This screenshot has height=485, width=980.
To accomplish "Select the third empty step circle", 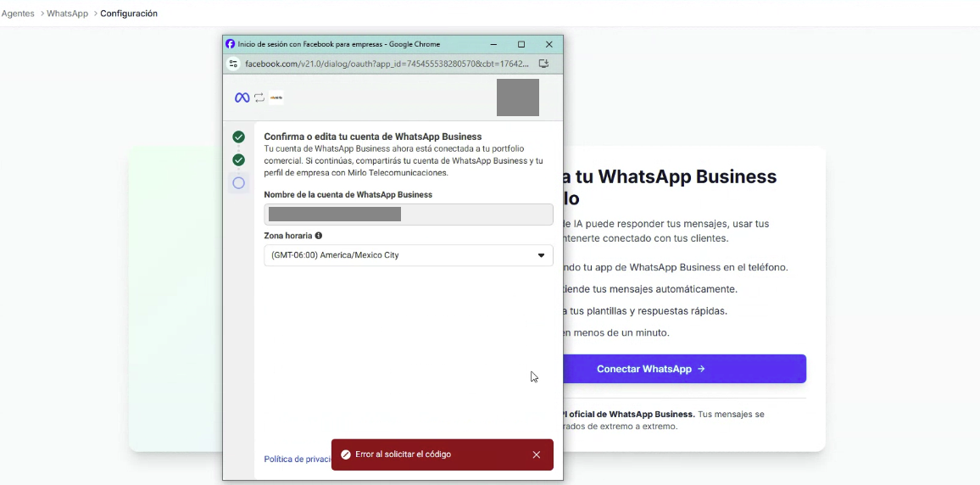I will [x=239, y=183].
